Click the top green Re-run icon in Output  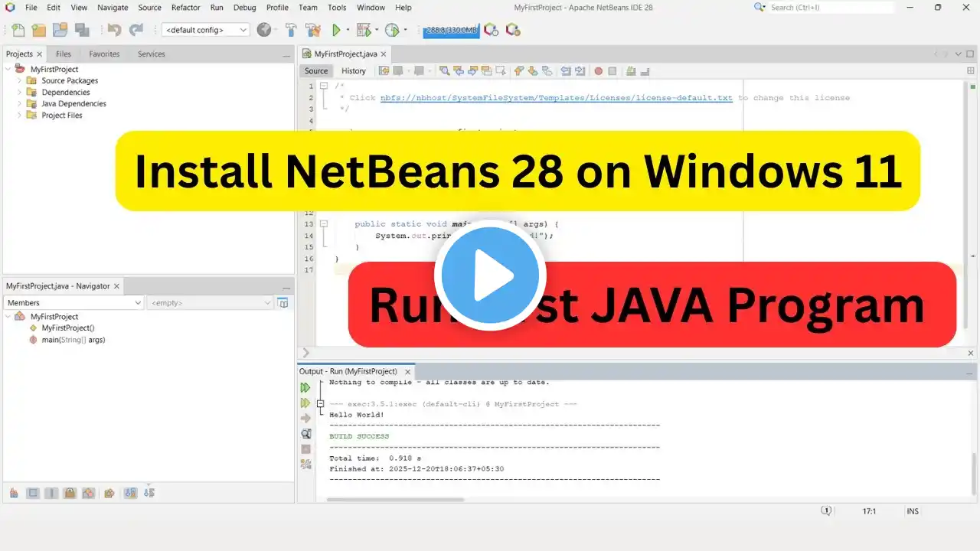(x=305, y=387)
